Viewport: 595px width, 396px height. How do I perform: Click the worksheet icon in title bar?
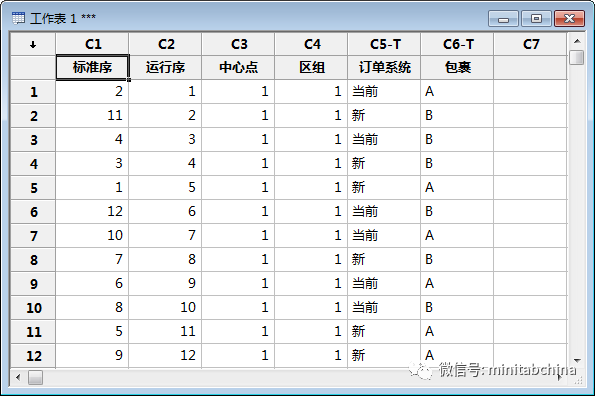(18, 18)
